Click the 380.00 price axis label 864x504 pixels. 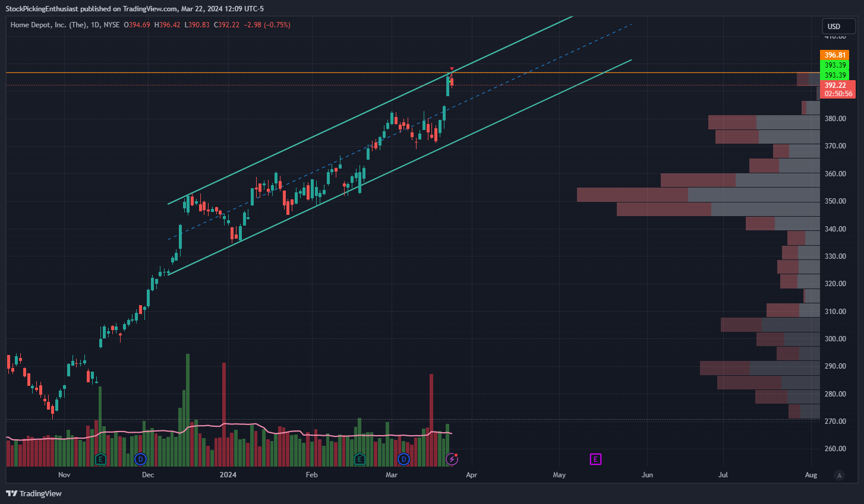click(x=835, y=119)
